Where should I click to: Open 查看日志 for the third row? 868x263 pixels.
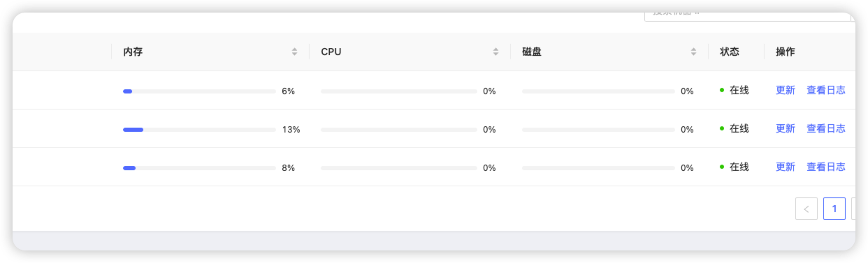pyautogui.click(x=826, y=167)
